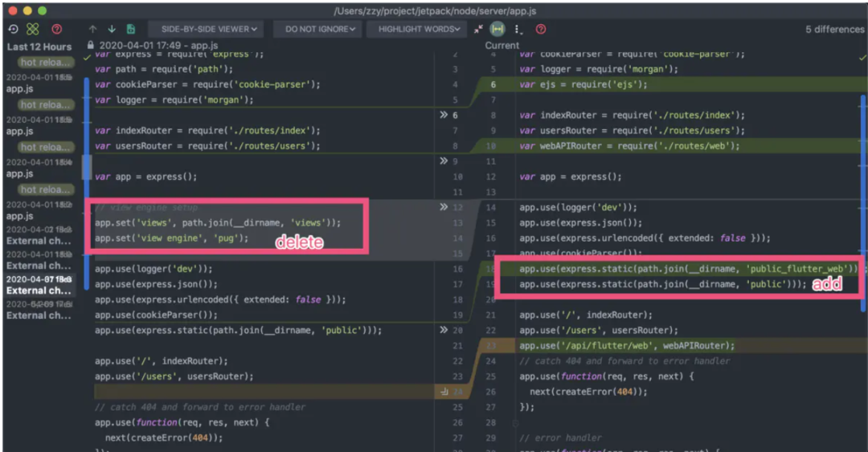Image resolution: width=868 pixels, height=452 pixels.
Task: Open diff settings three-dots icon
Action: click(518, 29)
